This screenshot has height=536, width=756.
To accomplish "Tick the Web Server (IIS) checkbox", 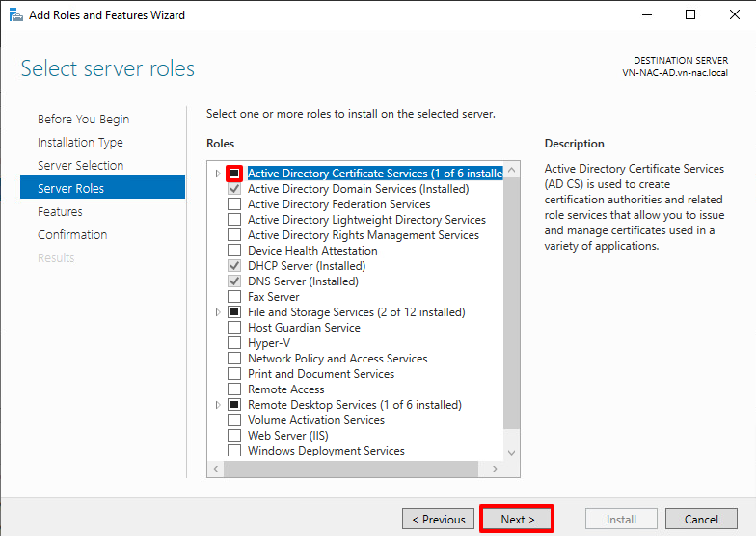I will click(x=234, y=436).
